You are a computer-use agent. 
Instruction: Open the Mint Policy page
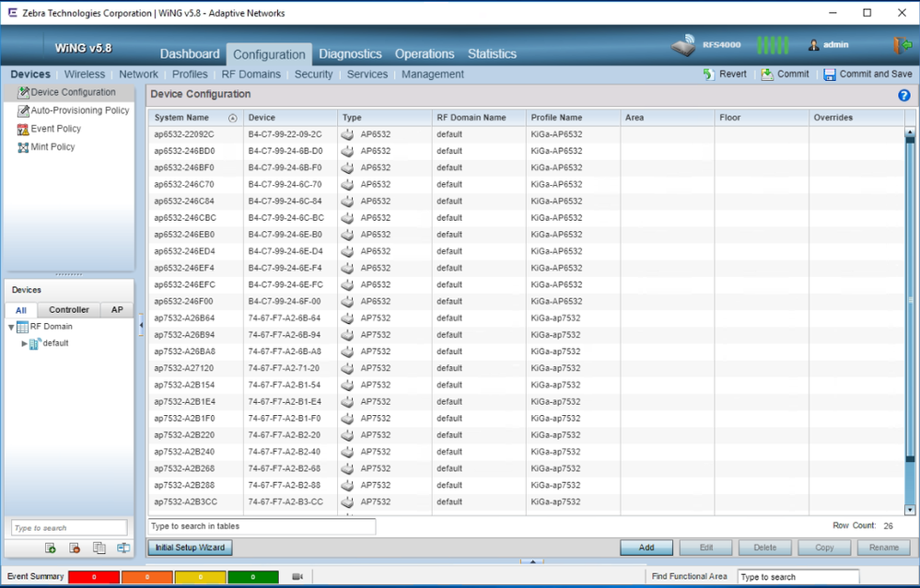52,147
